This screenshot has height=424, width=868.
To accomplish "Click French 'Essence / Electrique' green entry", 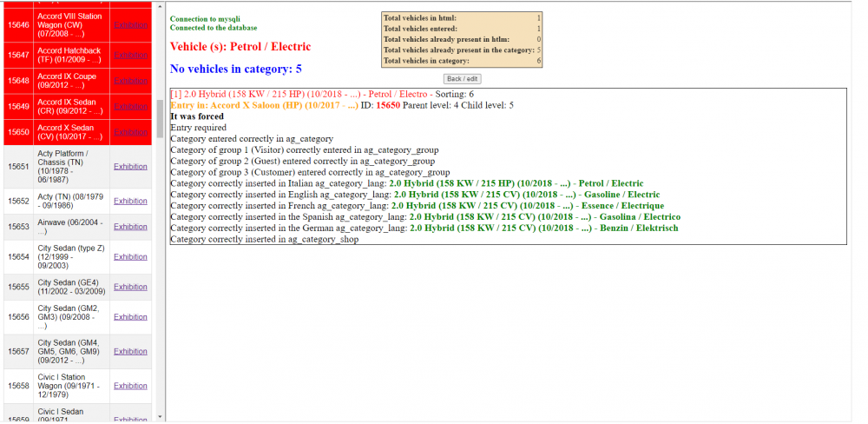I will point(528,206).
